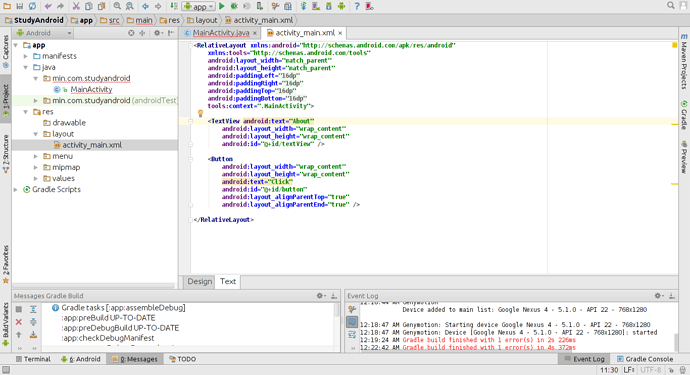Run app with the green play icon
Viewport: 690px width, 375px height.
(x=222, y=6)
